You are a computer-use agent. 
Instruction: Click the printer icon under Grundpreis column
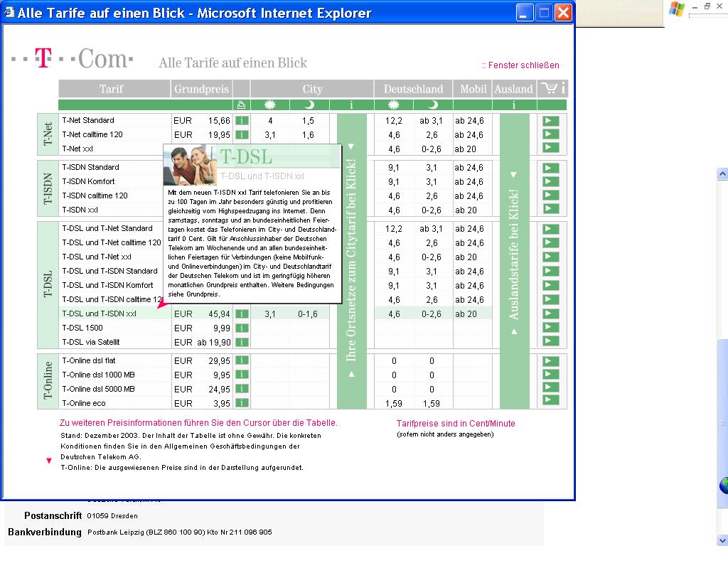[241, 105]
